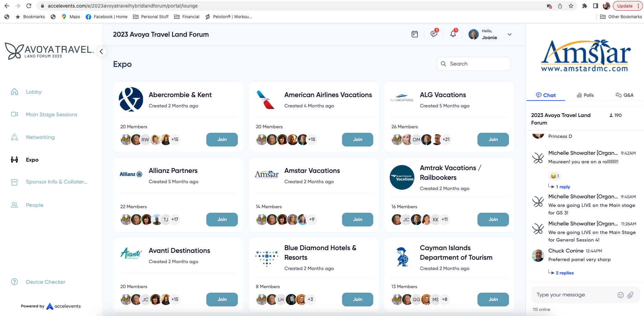Switch to the Q&A tab
Viewport: 644px width, 316px height.
pos(624,95)
